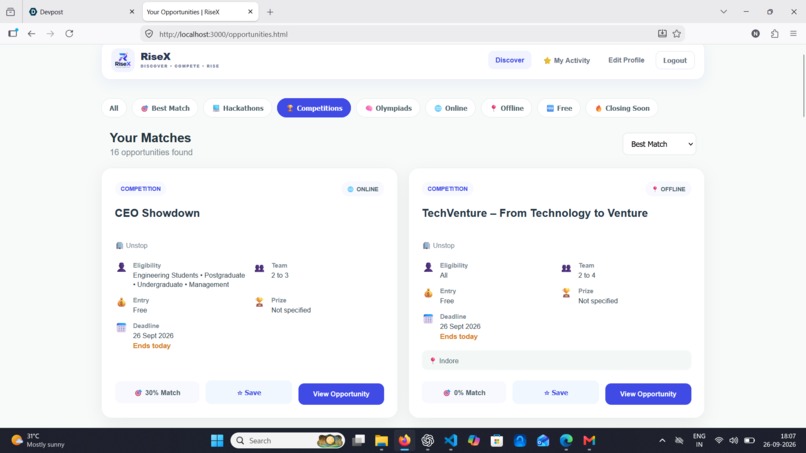Open Microsoft Edge from the taskbar
This screenshot has width=806, height=453.
tap(566, 441)
